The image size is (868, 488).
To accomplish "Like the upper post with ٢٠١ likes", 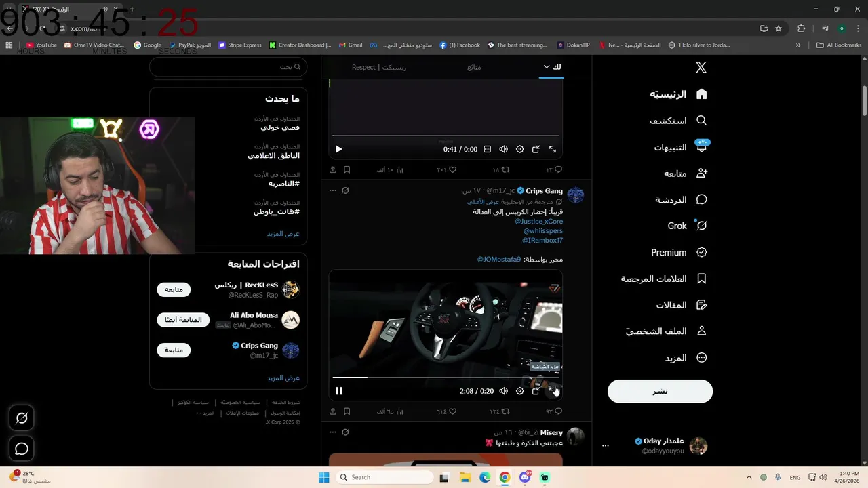I will (x=446, y=169).
